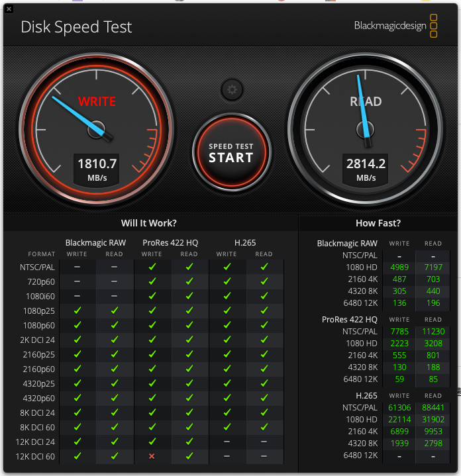Screen dimensions: 461x476
Task: Click the 4320p60 H.265 read checkmark
Action: click(x=264, y=398)
